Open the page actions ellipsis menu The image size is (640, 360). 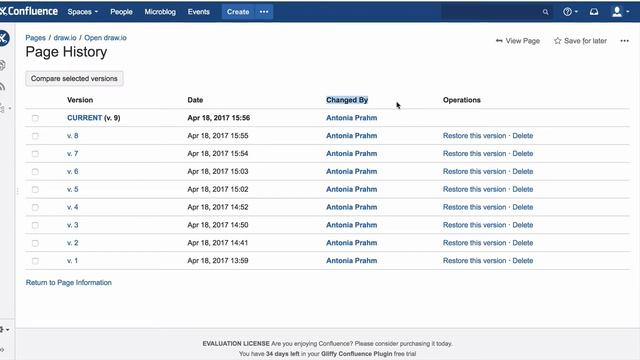624,41
